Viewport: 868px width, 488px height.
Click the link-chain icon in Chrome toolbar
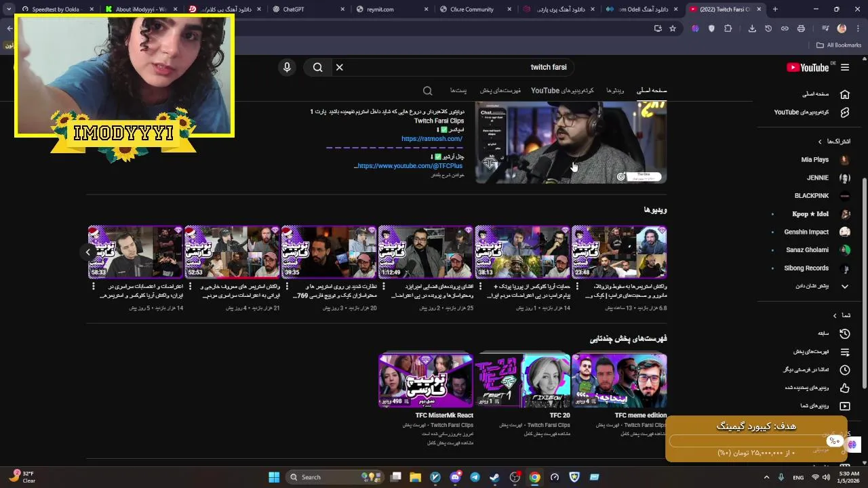[x=785, y=28]
